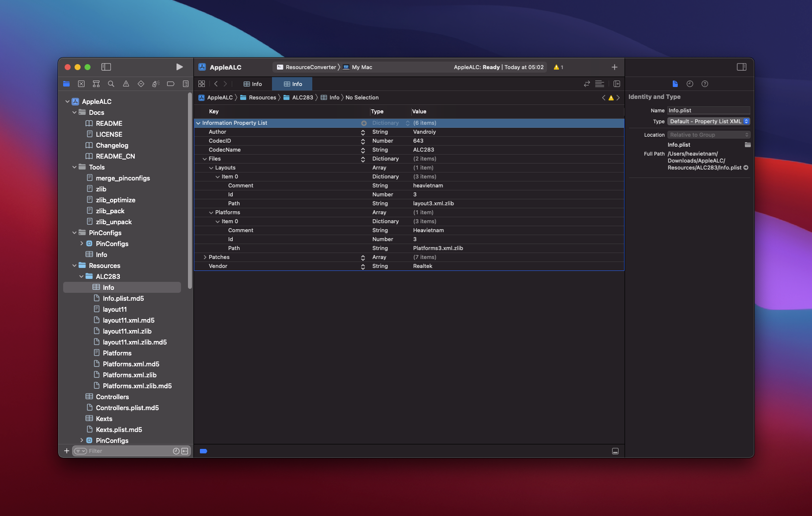This screenshot has height=516, width=812.
Task: Click Resources in the jump bar
Action: 258,97
